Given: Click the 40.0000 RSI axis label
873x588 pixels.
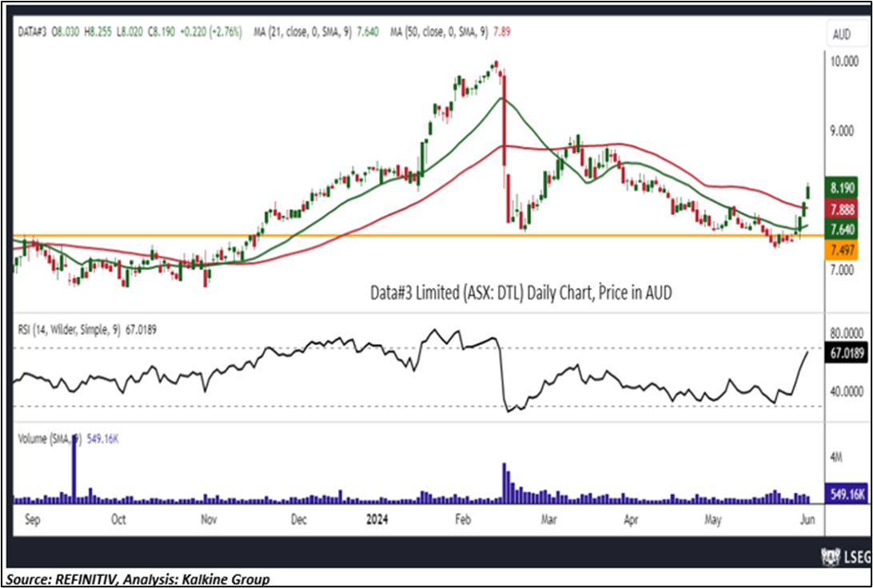Looking at the screenshot, I should point(847,392).
